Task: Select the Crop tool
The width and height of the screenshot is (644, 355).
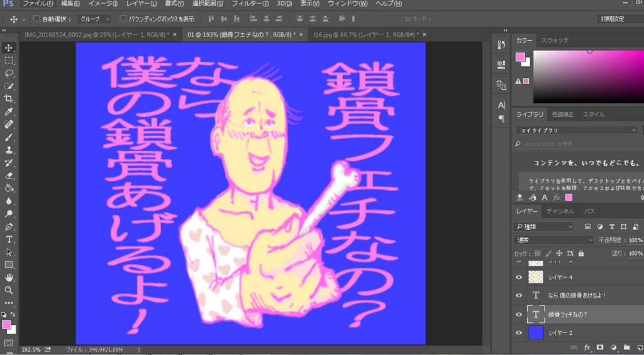Action: pos(9,99)
